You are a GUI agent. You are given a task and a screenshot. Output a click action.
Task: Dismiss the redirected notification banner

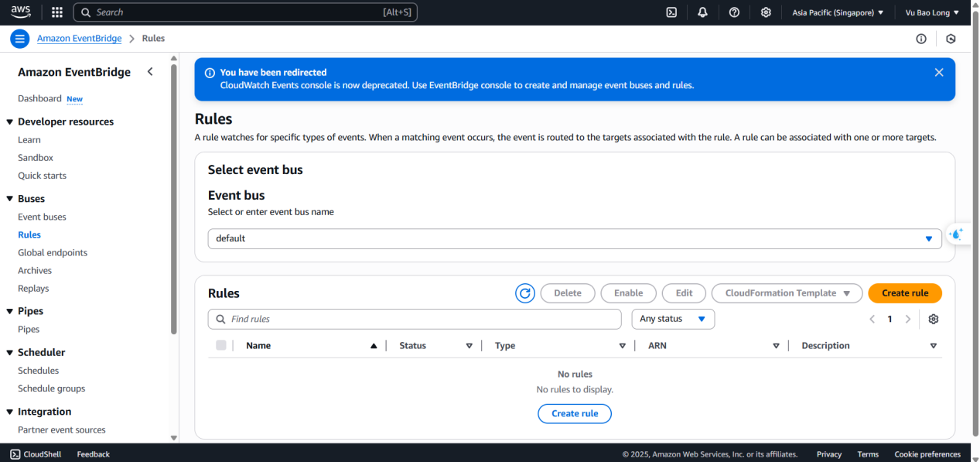point(939,73)
